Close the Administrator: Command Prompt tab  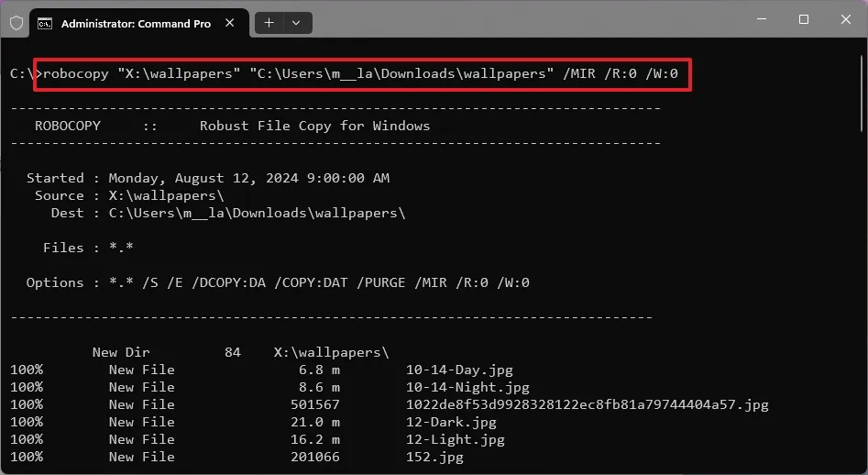pos(230,23)
